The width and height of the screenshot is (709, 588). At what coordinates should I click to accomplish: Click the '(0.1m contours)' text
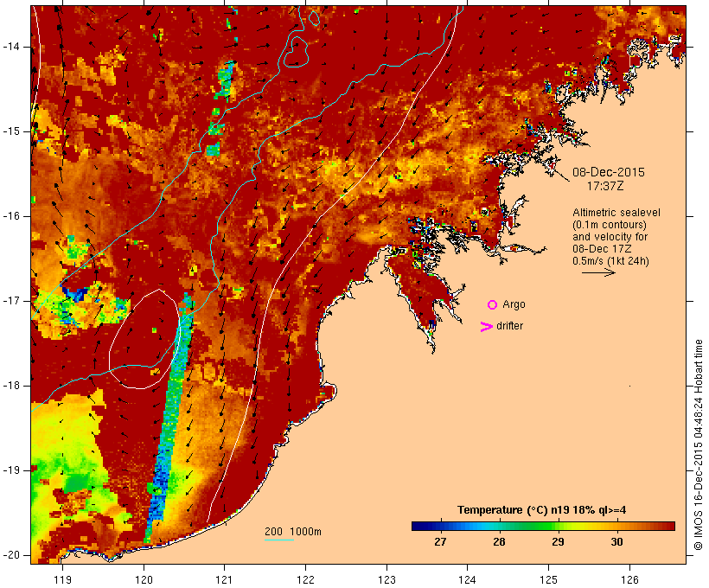click(x=610, y=225)
